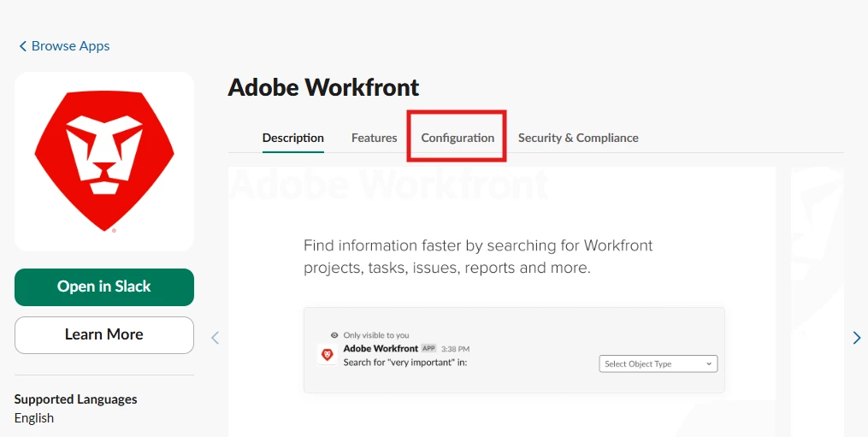Image resolution: width=868 pixels, height=437 pixels.
Task: Click the APP badge in the message
Action: [428, 348]
